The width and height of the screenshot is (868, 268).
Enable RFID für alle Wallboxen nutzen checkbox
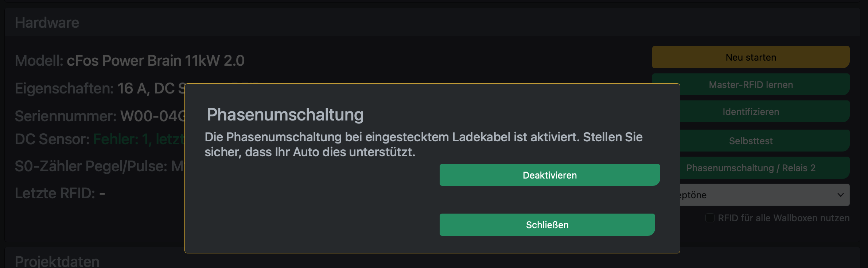tap(710, 218)
